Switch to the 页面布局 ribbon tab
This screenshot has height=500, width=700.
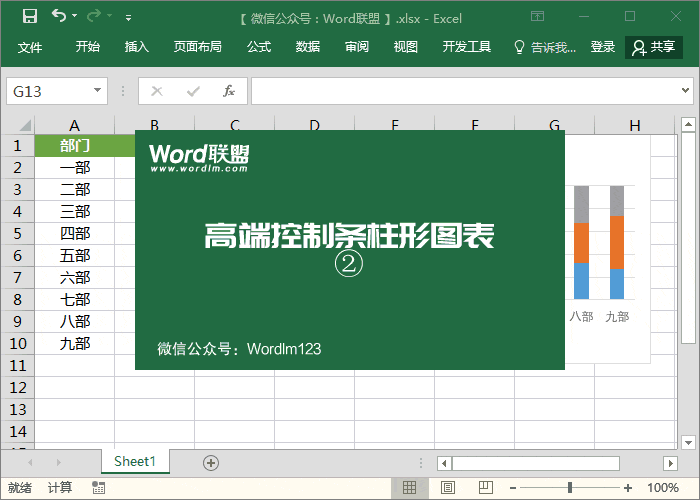(197, 47)
